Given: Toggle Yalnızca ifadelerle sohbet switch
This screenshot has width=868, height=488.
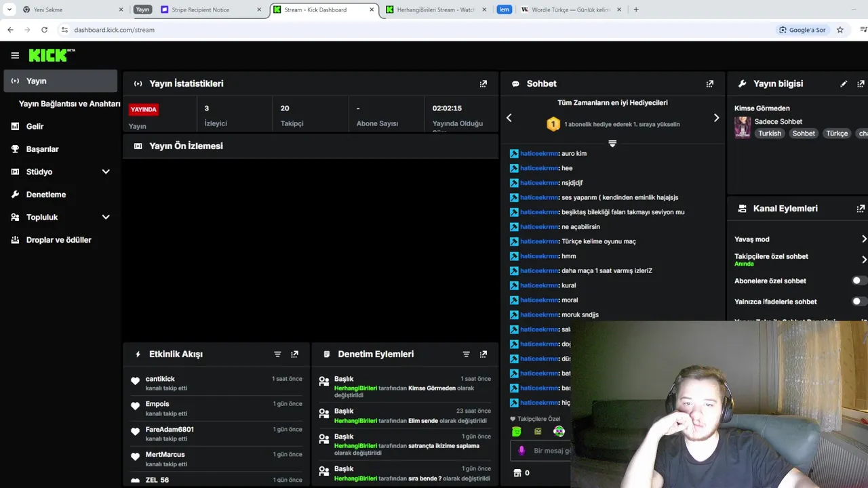Looking at the screenshot, I should (x=859, y=302).
